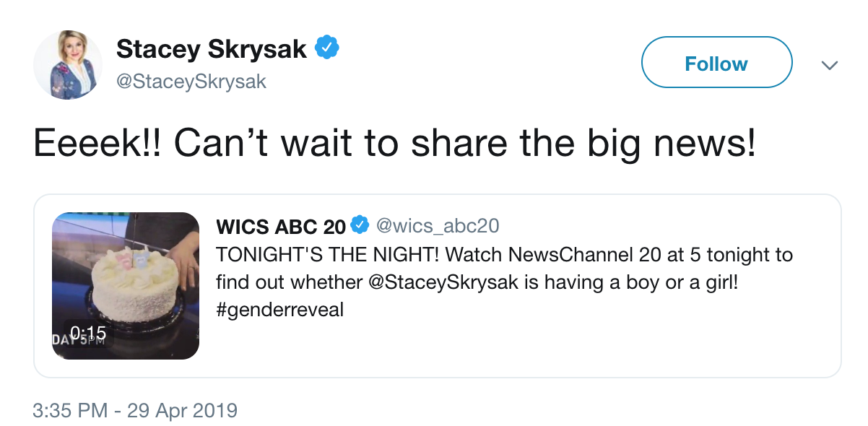Image resolution: width=868 pixels, height=426 pixels.
Task: Open the 3:35 PM - 29 Apr 2019 timestamp
Action: pos(135,411)
